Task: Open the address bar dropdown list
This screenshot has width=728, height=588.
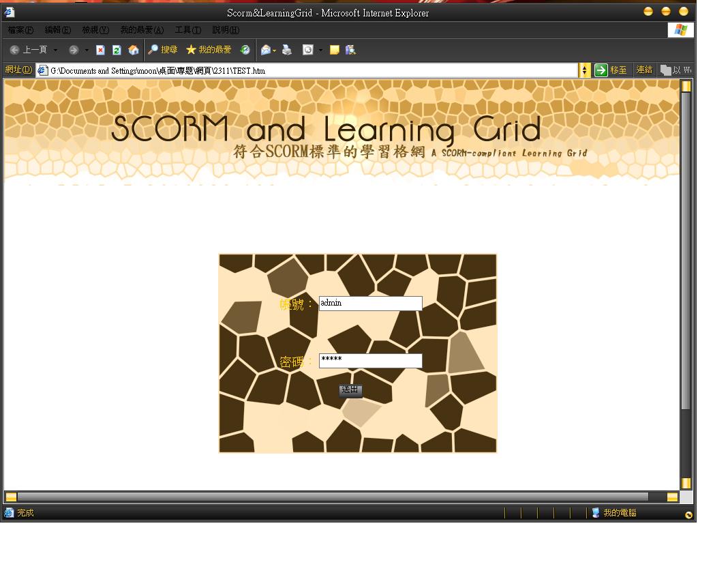Action: (584, 70)
